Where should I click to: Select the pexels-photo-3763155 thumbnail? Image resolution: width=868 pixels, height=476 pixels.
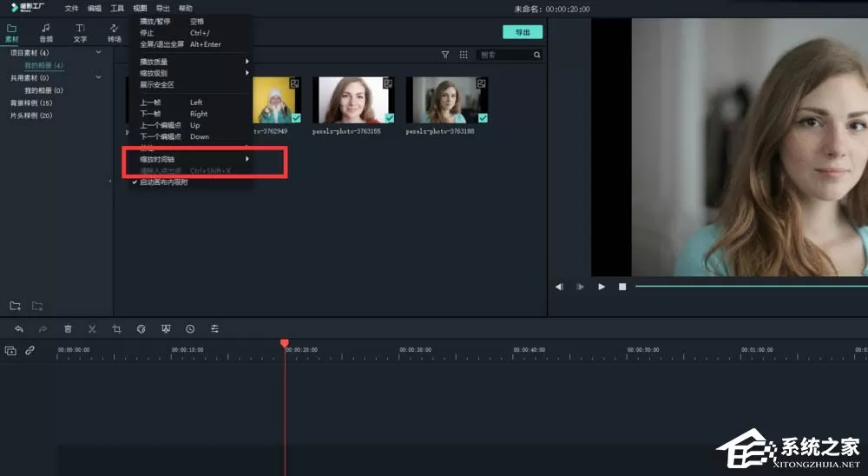tap(353, 100)
